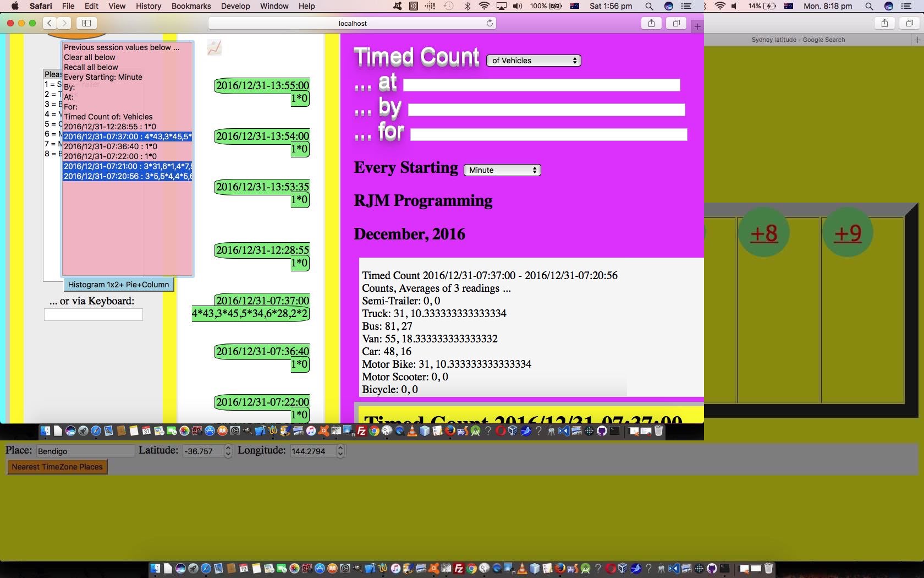Switch to the 'Sydney latitude - Google Search' tab
The width and height of the screenshot is (924, 578).
pos(798,40)
